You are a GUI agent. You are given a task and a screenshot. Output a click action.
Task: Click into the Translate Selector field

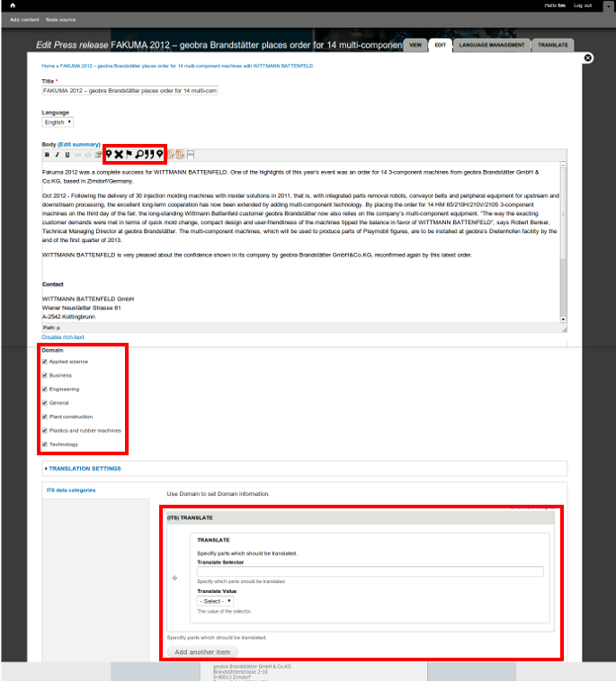[370, 571]
